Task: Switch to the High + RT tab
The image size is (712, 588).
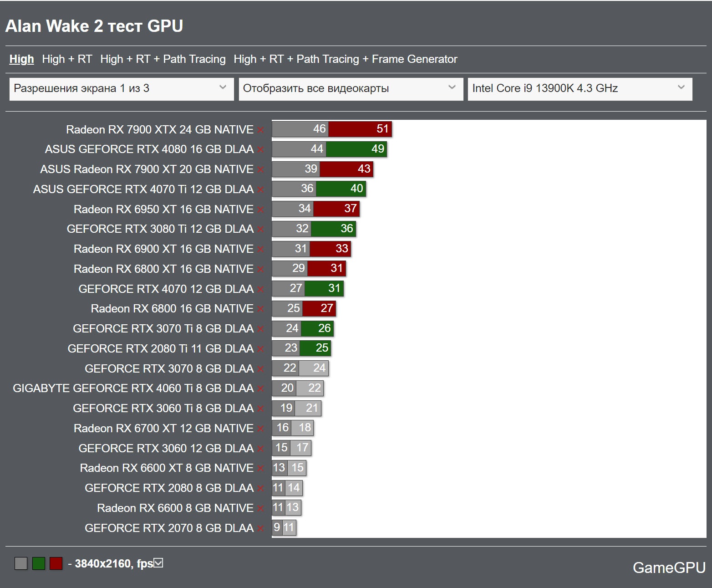Action: (x=67, y=59)
